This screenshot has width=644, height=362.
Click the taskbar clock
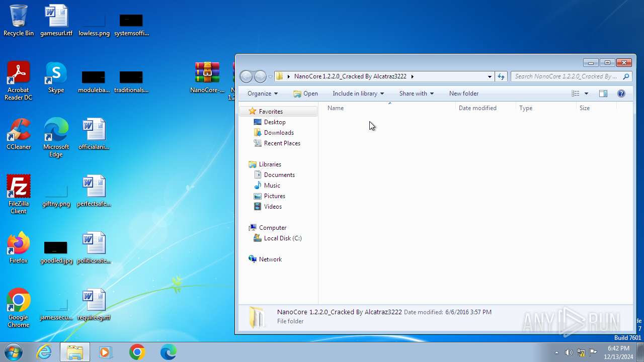(618, 352)
